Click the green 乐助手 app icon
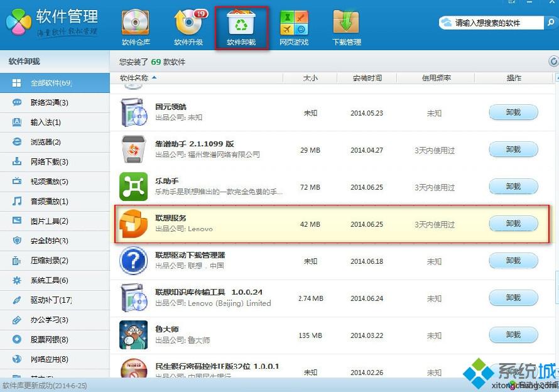This screenshot has height=392, width=559. [x=133, y=187]
